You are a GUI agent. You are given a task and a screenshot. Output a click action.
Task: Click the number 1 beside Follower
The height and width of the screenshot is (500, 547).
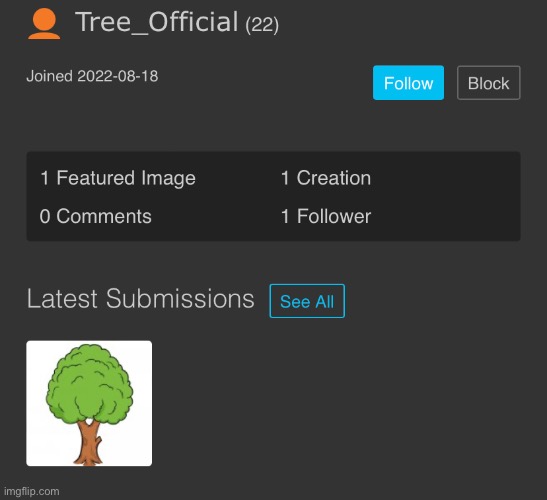[285, 216]
